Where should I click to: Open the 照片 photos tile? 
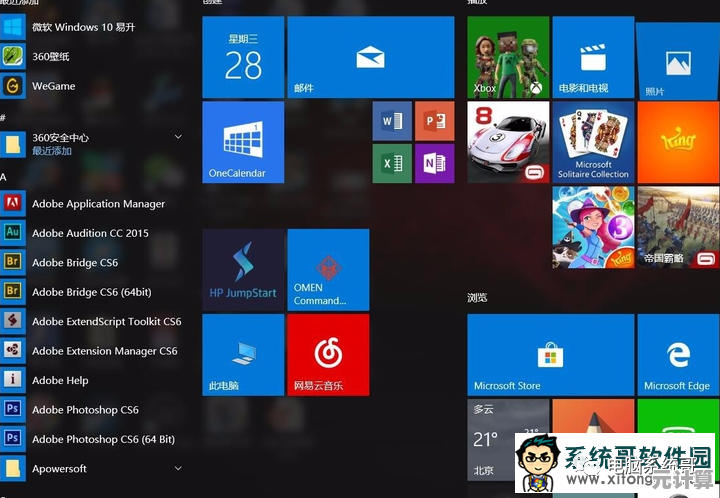click(678, 60)
